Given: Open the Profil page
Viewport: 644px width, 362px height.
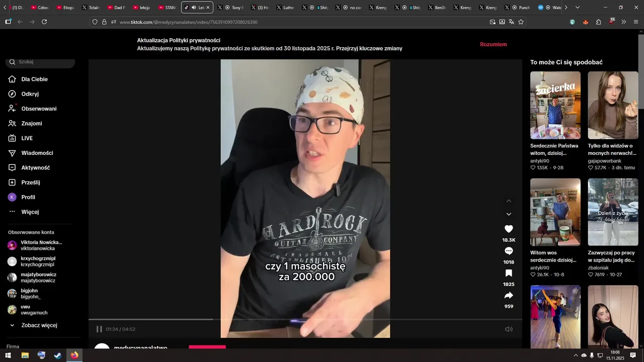Looking at the screenshot, I should click(28, 197).
